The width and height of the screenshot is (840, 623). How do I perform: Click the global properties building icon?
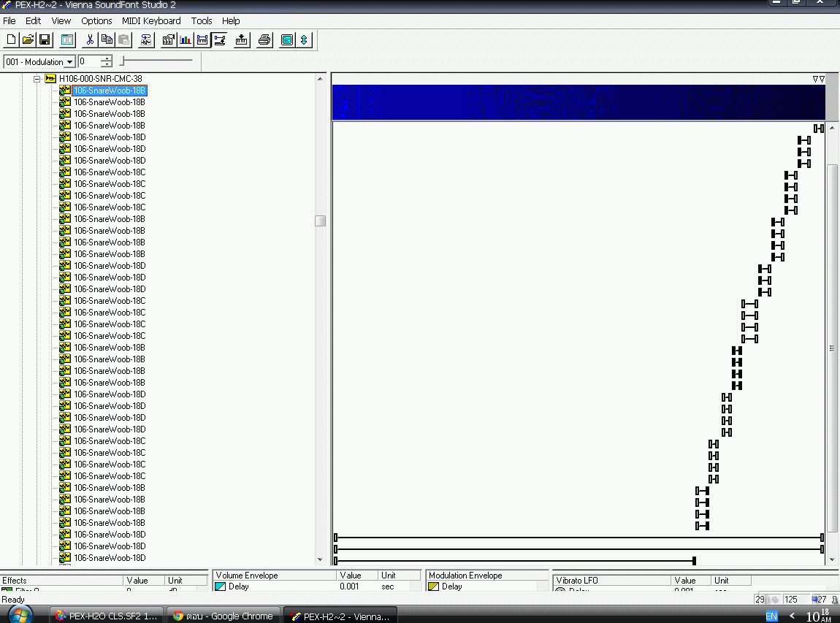(x=168, y=39)
